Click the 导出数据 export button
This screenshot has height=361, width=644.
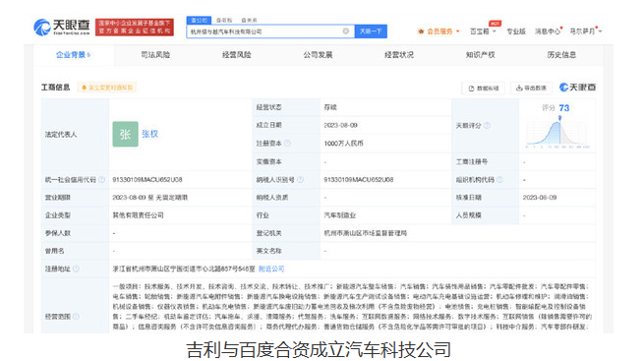pos(531,88)
